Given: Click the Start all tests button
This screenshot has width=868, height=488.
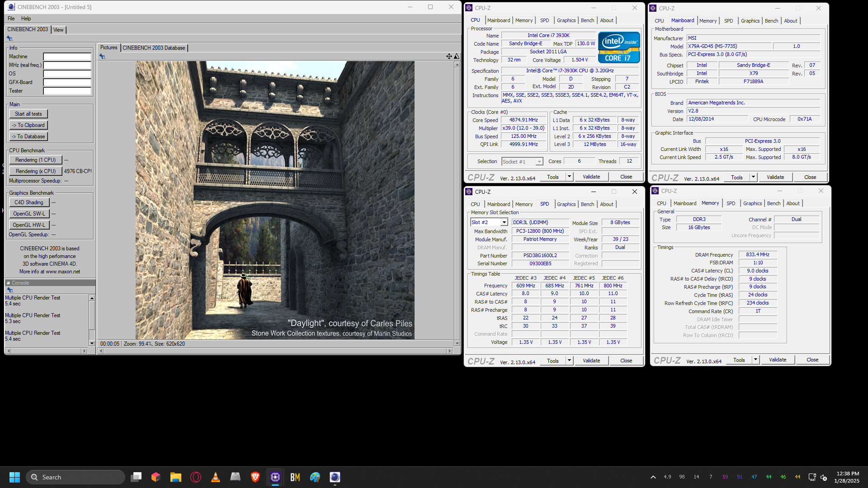Looking at the screenshot, I should [28, 114].
